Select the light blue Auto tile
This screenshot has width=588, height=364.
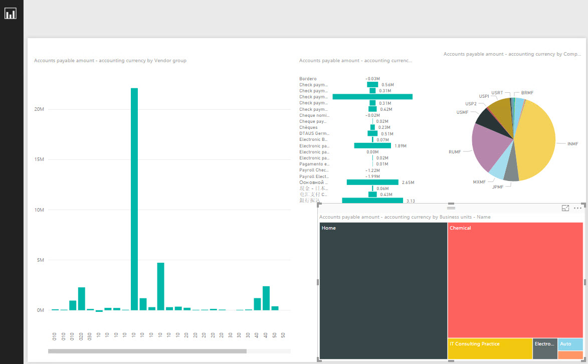point(570,344)
